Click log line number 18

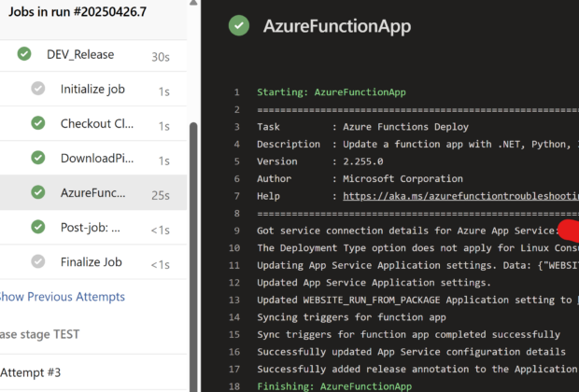click(x=234, y=386)
